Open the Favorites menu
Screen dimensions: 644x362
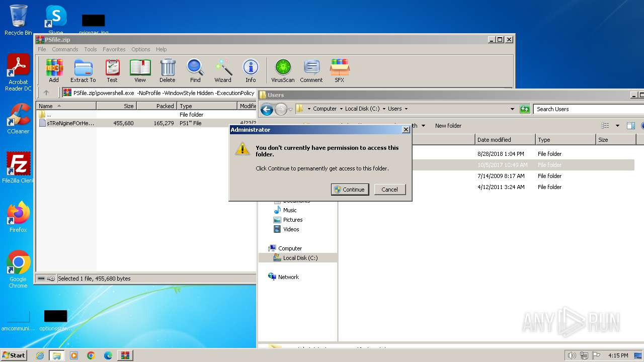(114, 49)
